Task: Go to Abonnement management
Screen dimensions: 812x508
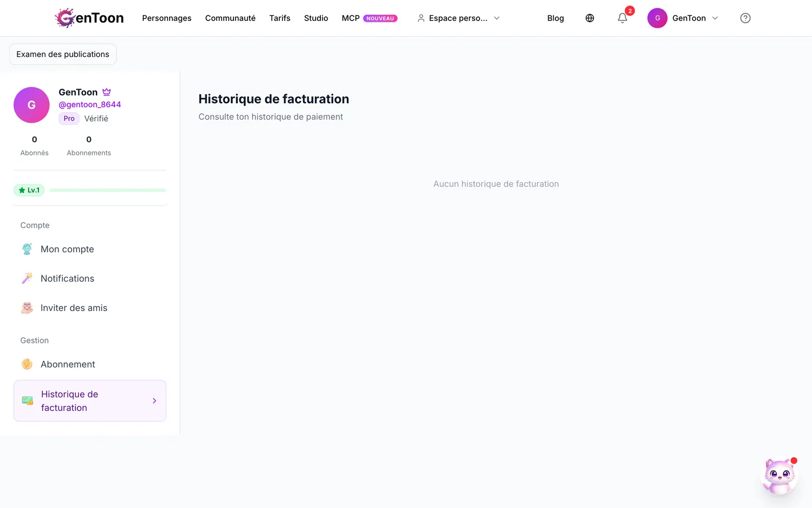Action: [x=90, y=364]
